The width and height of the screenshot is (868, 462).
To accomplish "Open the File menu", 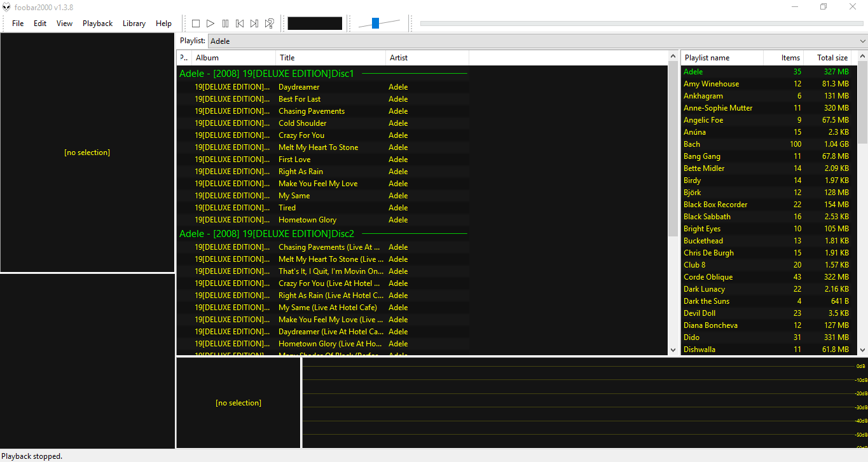I will pyautogui.click(x=18, y=24).
